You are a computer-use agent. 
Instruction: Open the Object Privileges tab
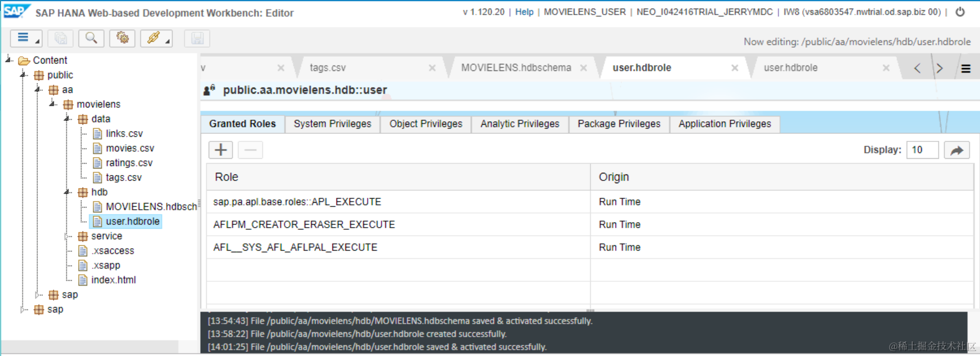pos(426,124)
